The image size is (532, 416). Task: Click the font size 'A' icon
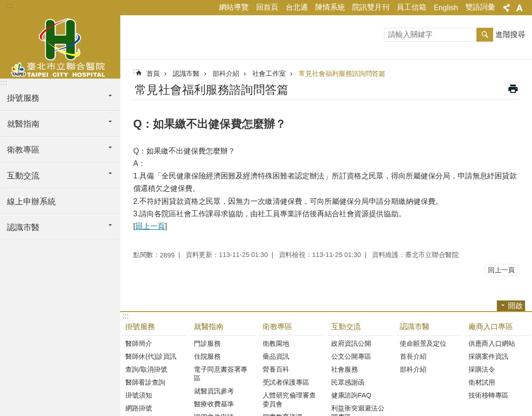(519, 7)
